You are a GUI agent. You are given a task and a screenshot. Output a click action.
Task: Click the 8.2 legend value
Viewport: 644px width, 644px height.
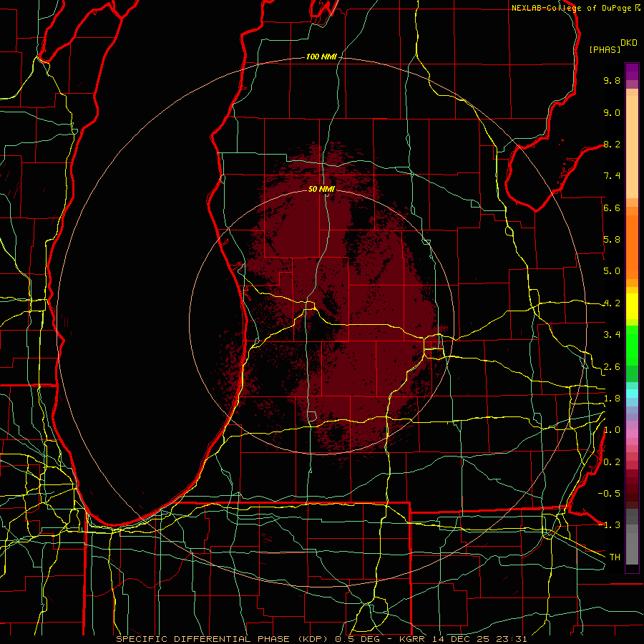click(x=612, y=144)
